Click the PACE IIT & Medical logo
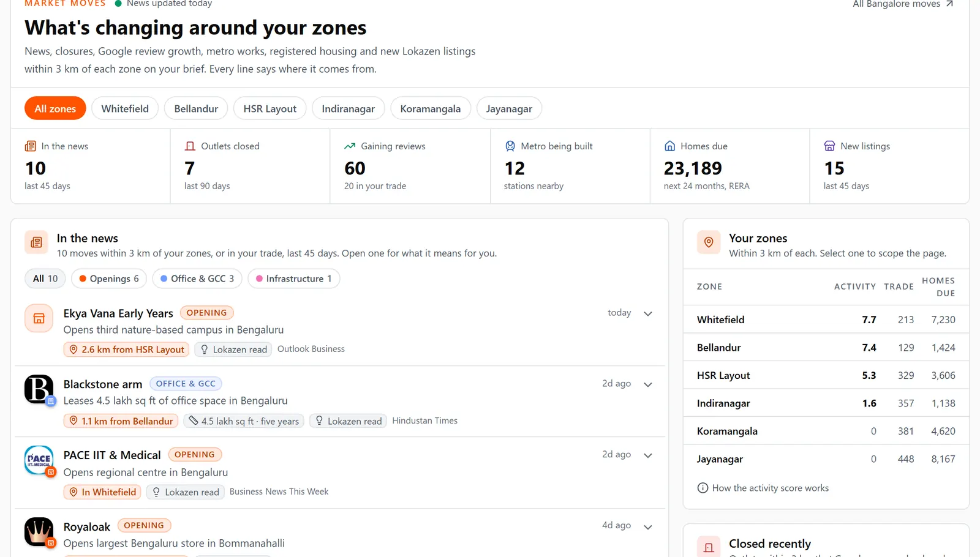This screenshot has height=557, width=980. (x=39, y=460)
